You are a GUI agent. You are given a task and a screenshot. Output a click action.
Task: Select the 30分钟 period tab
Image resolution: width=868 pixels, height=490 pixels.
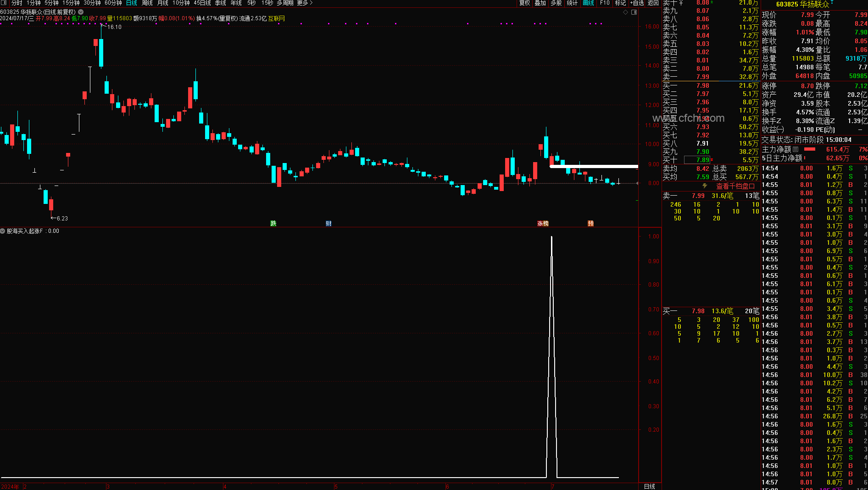92,3
